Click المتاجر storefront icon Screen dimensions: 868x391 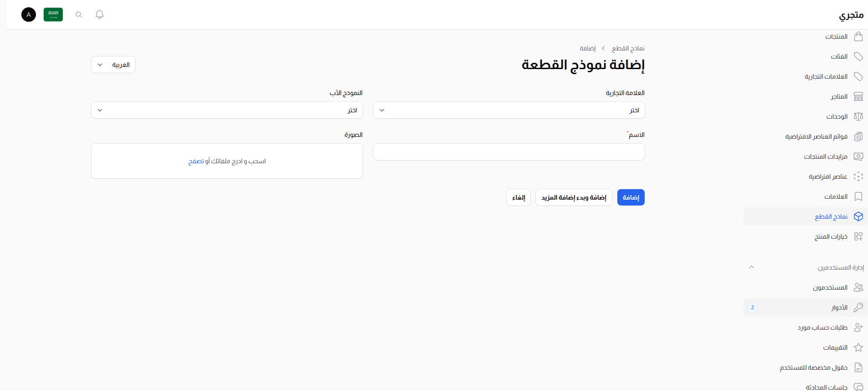point(858,96)
